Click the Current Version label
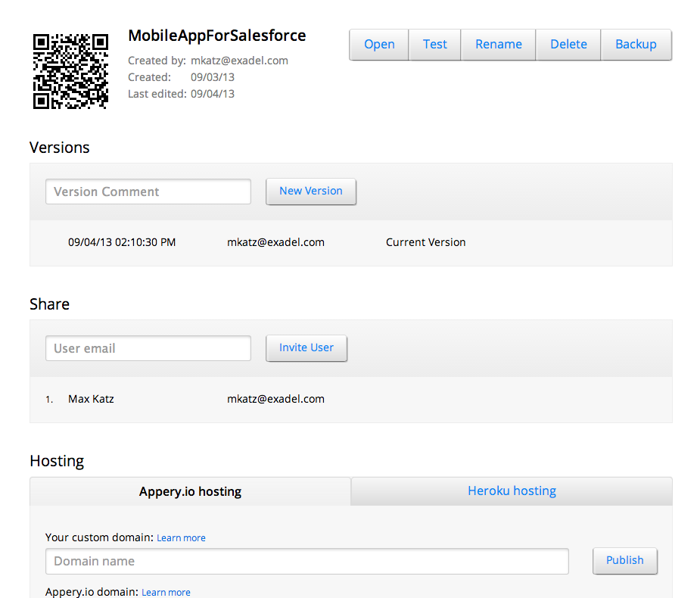 (425, 242)
